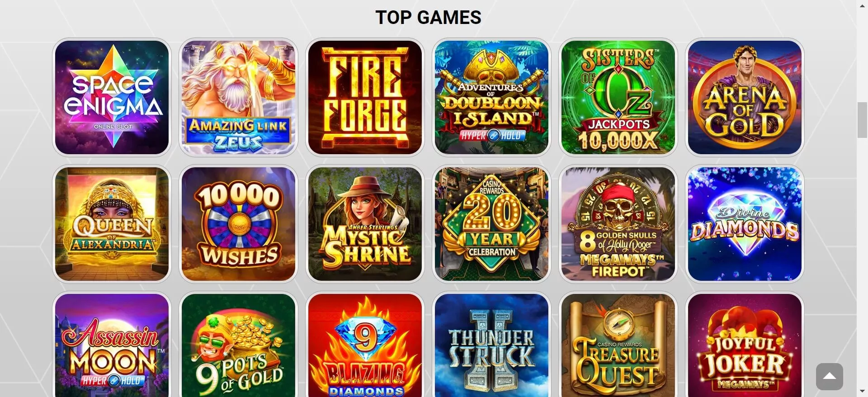
Task: Select Amber Sterling's Mystic Shrine
Action: (x=365, y=224)
